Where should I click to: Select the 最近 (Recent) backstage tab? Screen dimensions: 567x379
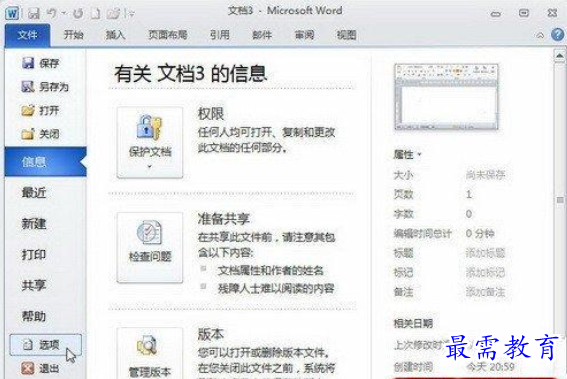(x=34, y=192)
